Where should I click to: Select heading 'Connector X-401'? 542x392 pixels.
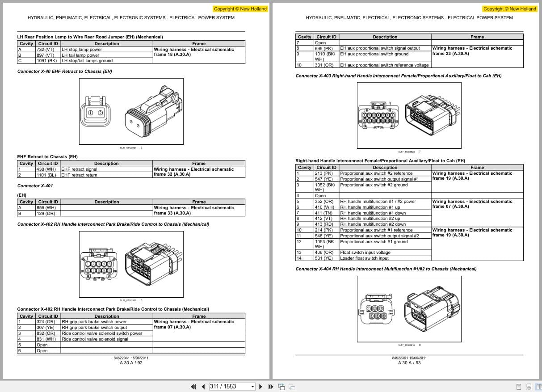[x=35, y=185]
